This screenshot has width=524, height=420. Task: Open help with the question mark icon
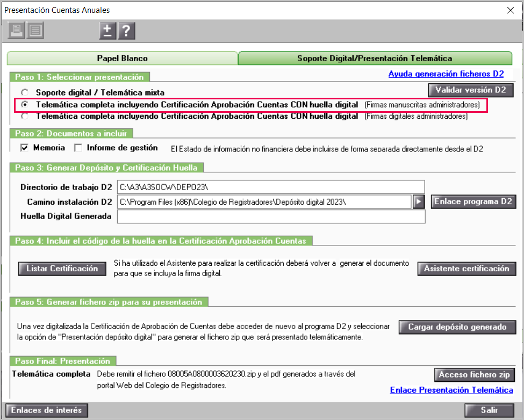tap(126, 31)
